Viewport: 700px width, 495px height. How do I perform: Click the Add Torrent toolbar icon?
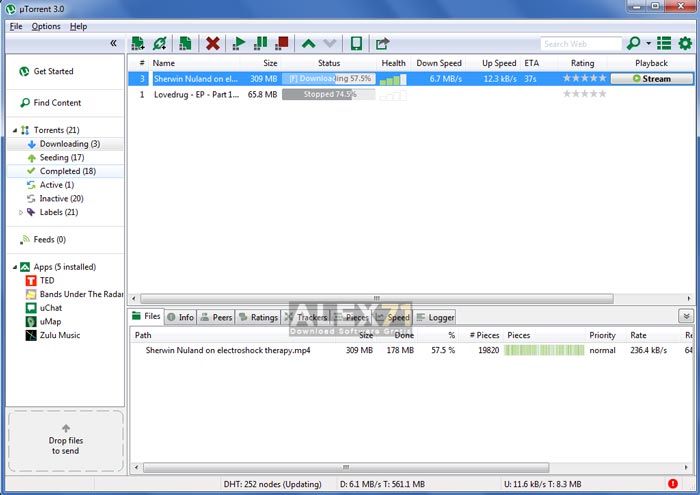[138, 43]
